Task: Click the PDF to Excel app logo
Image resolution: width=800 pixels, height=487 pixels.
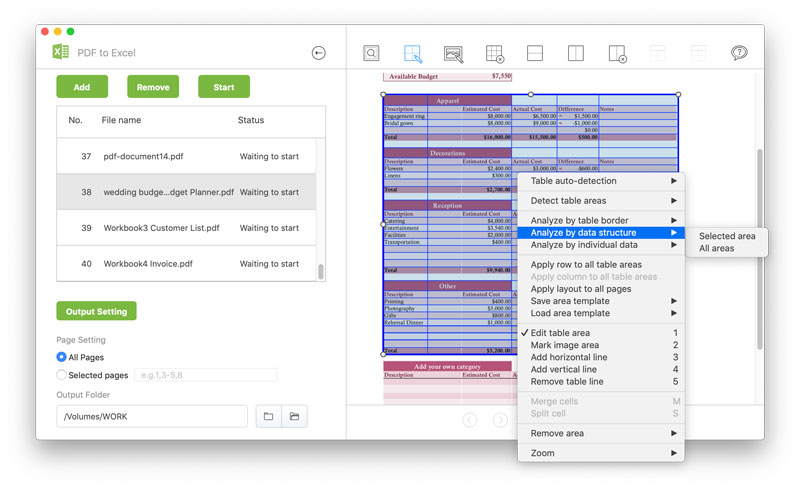Action: (61, 52)
